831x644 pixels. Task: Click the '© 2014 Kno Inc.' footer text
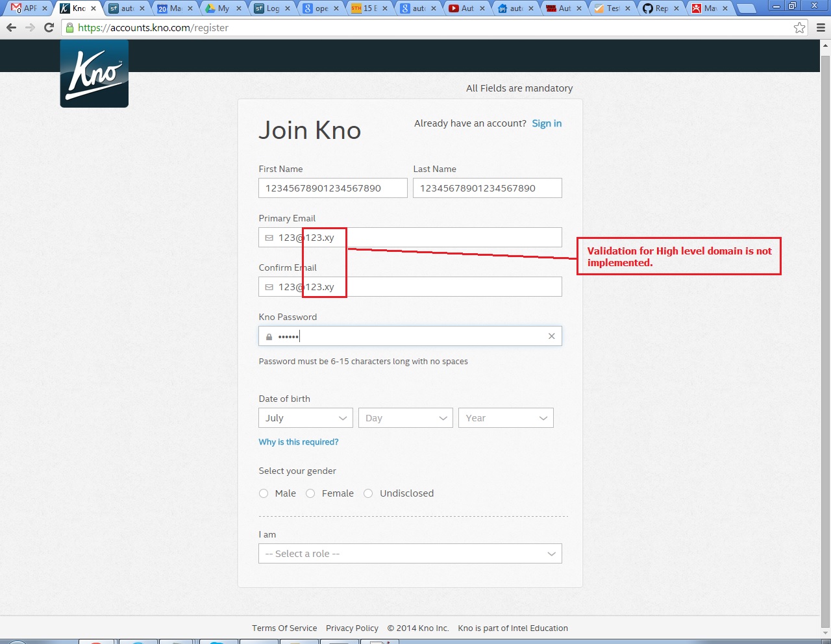[x=418, y=628]
